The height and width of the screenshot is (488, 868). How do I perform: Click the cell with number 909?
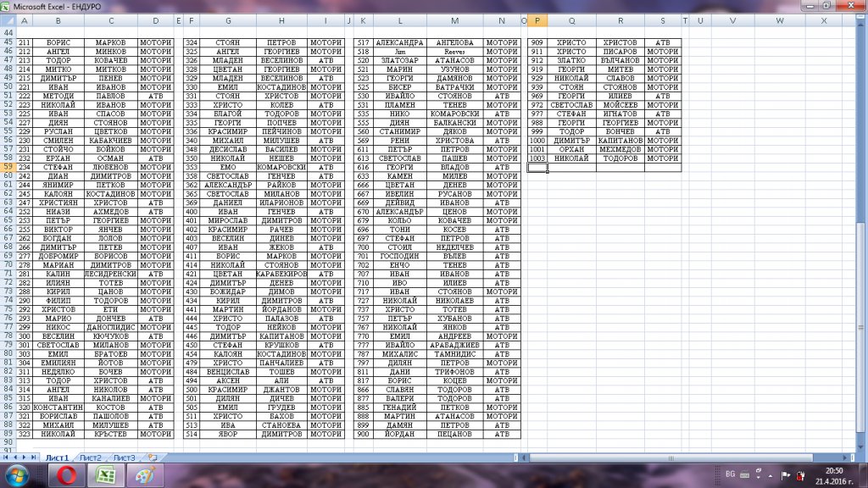537,42
